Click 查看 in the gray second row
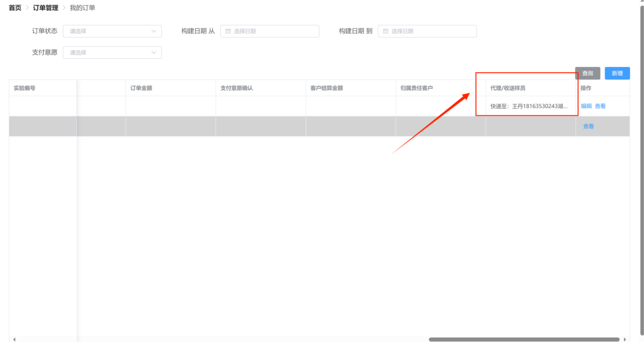Image resolution: width=644 pixels, height=342 pixels. tap(589, 126)
